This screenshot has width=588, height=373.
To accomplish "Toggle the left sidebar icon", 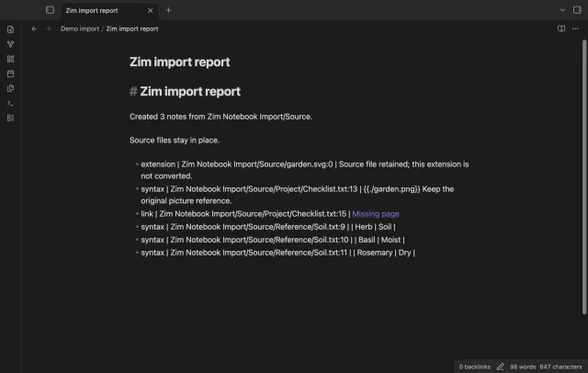I will [50, 10].
